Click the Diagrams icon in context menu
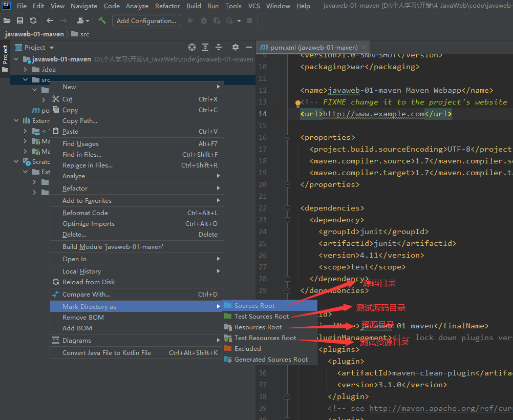Viewport: 513px width, 420px height. [x=56, y=340]
